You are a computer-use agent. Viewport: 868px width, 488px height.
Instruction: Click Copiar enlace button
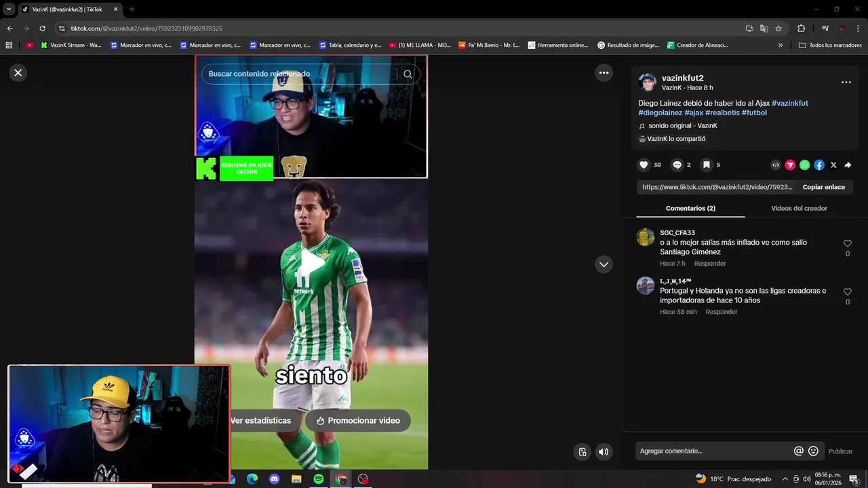823,187
